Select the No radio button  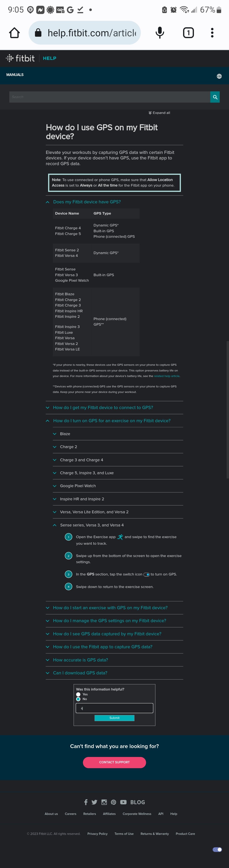(x=78, y=699)
